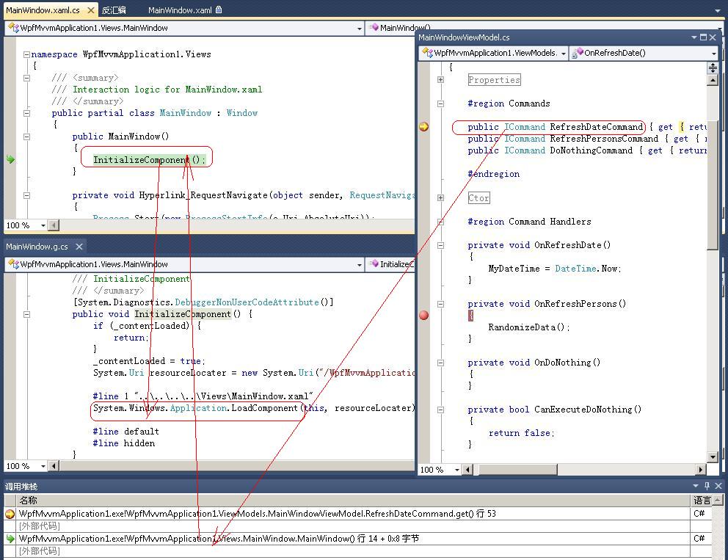Close the MainWindow.g.cs tab
This screenshot has height=560, width=728.
pos(79,247)
